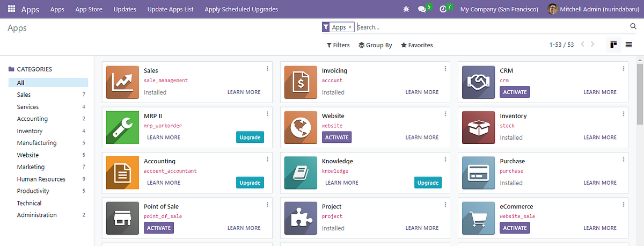The width and height of the screenshot is (644, 246).
Task: Remove the Apps filter facet with x
Action: point(350,27)
